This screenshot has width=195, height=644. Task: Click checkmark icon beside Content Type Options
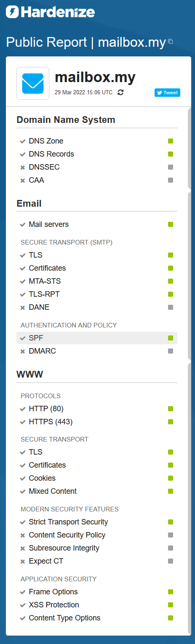coord(23,618)
